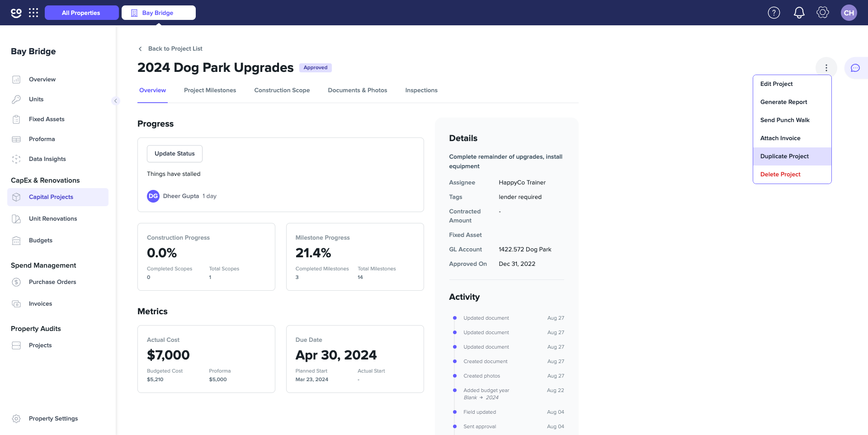This screenshot has height=435, width=868.
Task: Click the Update Status button
Action: click(x=175, y=154)
